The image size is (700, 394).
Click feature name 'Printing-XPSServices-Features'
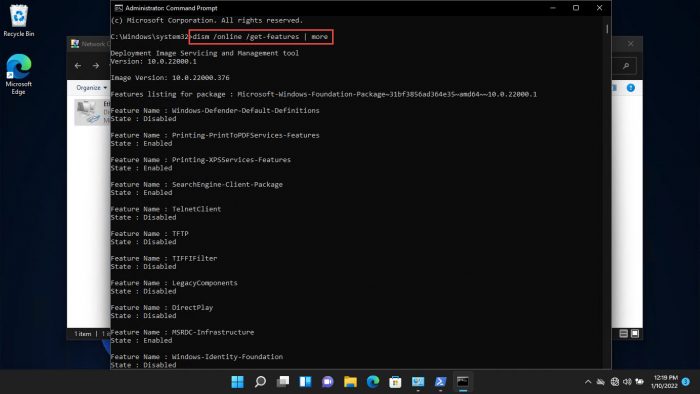231,160
